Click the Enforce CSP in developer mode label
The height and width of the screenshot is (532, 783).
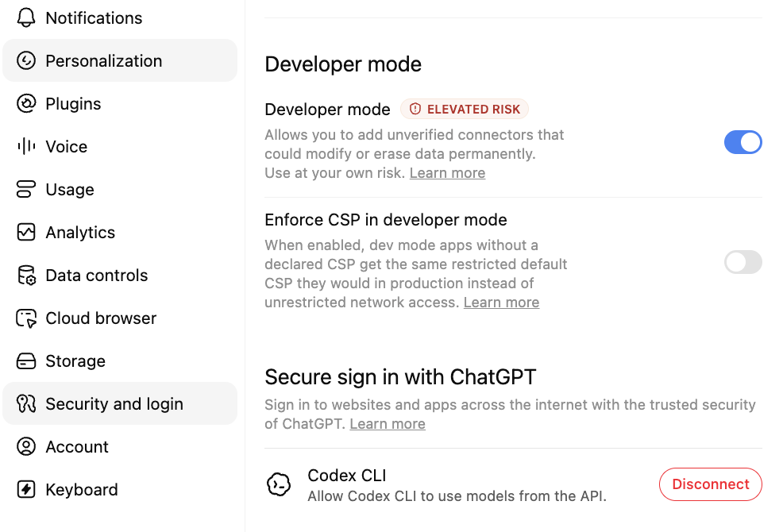[385, 220]
